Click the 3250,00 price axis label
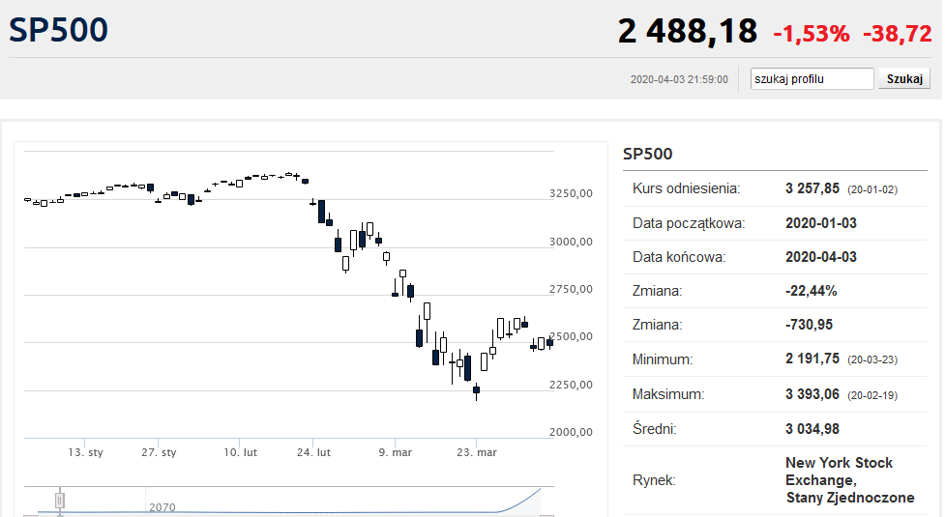The image size is (945, 517). (571, 193)
